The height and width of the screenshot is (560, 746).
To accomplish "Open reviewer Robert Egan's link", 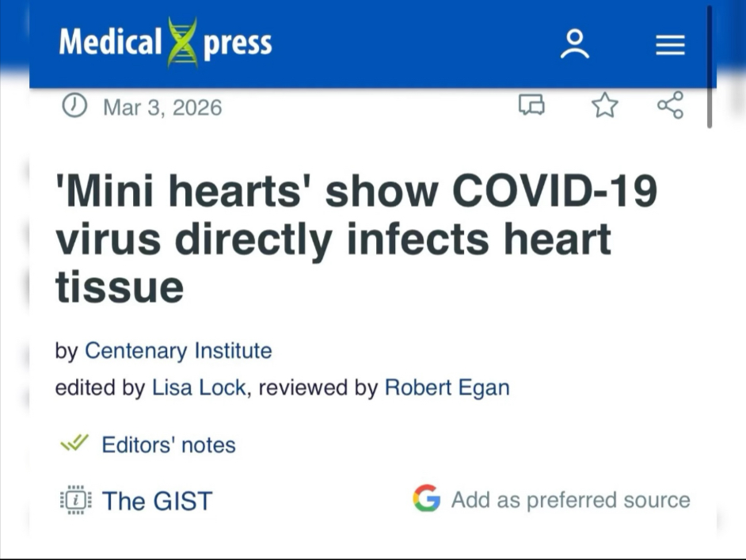I will pos(447,387).
